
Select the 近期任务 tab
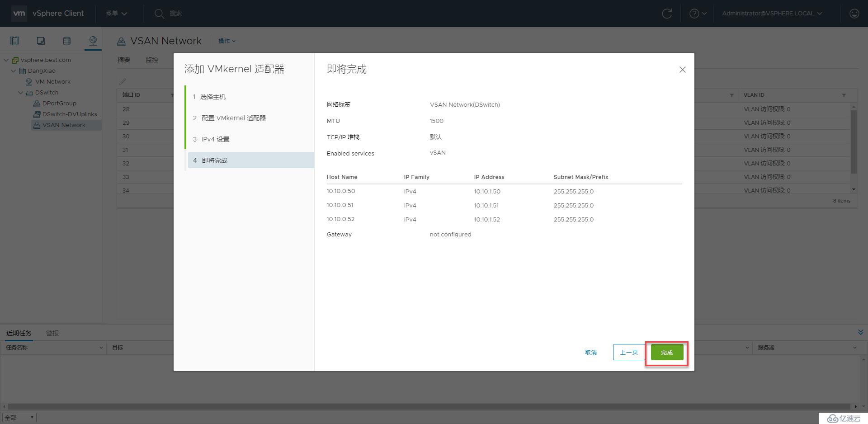(19, 333)
